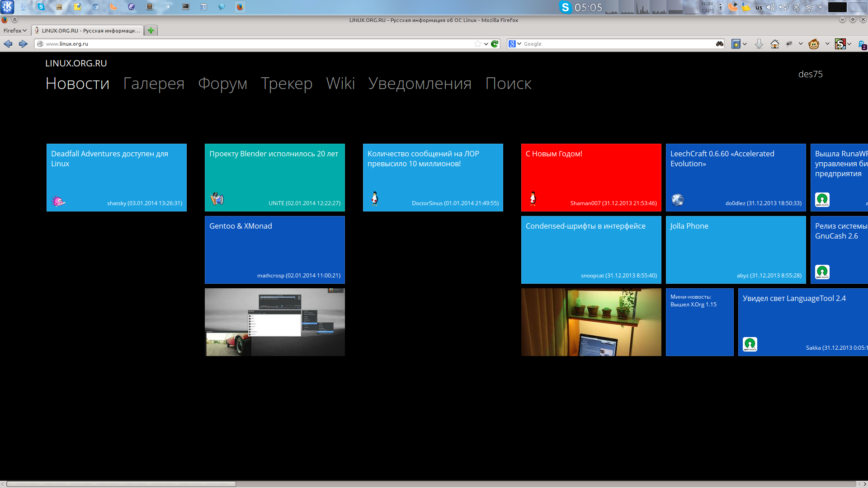Open the X.Org 1.15 mini-news tile

coord(700,322)
